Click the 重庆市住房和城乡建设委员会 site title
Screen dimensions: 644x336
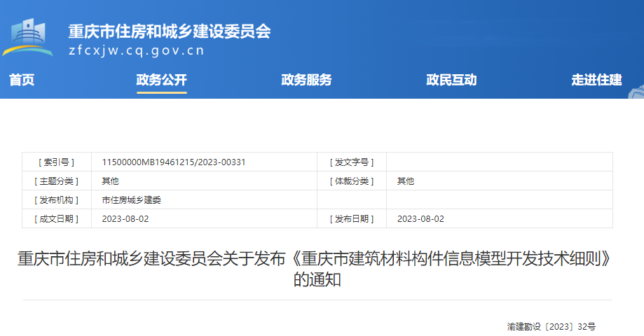[x=170, y=31]
